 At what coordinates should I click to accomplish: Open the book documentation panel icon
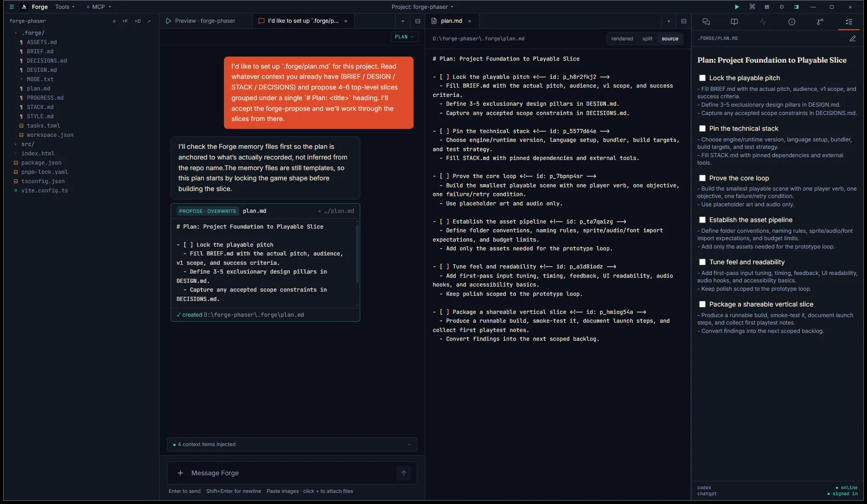734,22
